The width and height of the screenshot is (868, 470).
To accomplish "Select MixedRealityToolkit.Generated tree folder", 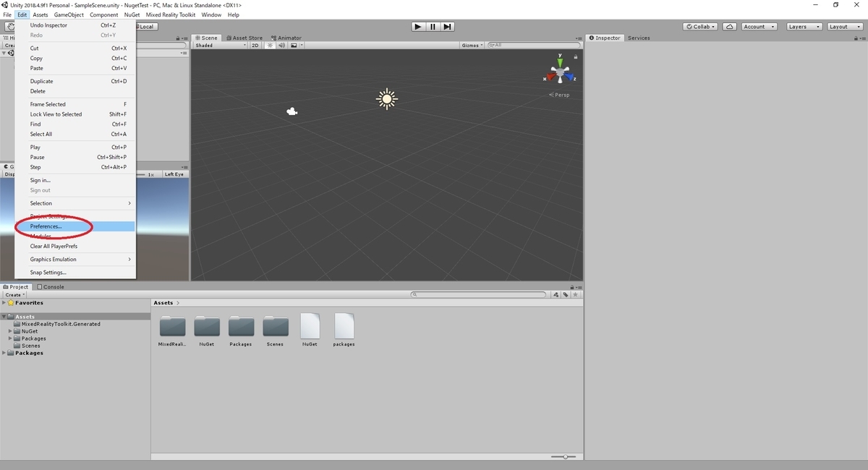I will 61,324.
